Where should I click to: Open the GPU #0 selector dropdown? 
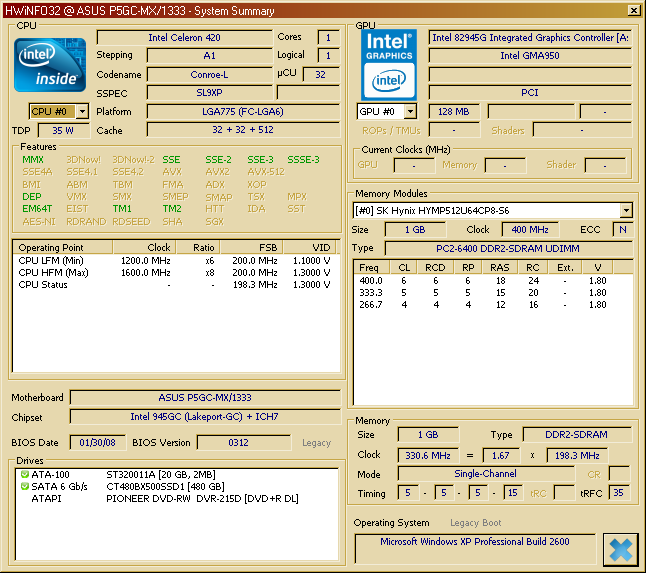point(410,111)
